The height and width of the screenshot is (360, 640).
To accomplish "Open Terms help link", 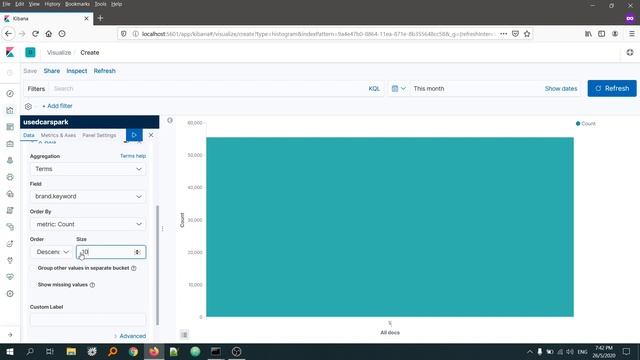I will [x=133, y=156].
